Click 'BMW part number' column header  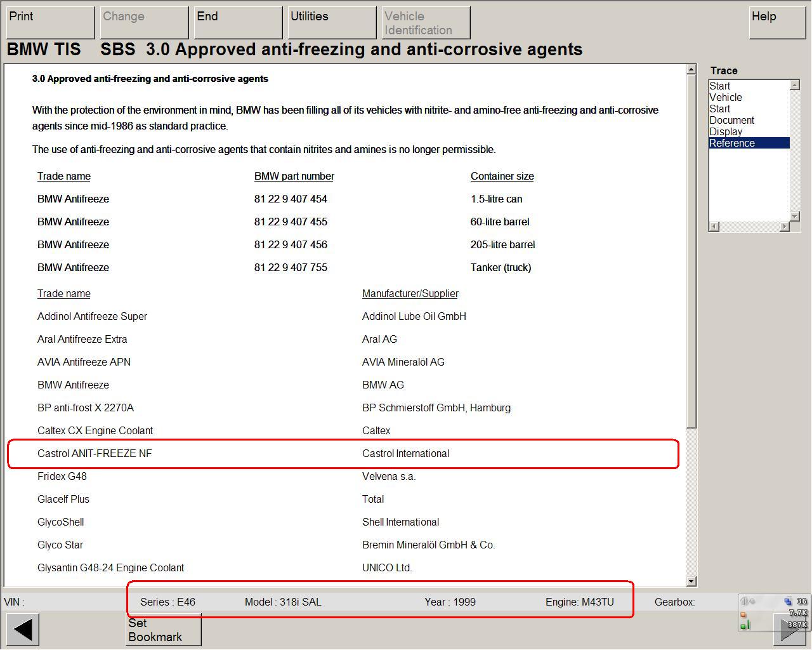pyautogui.click(x=294, y=176)
